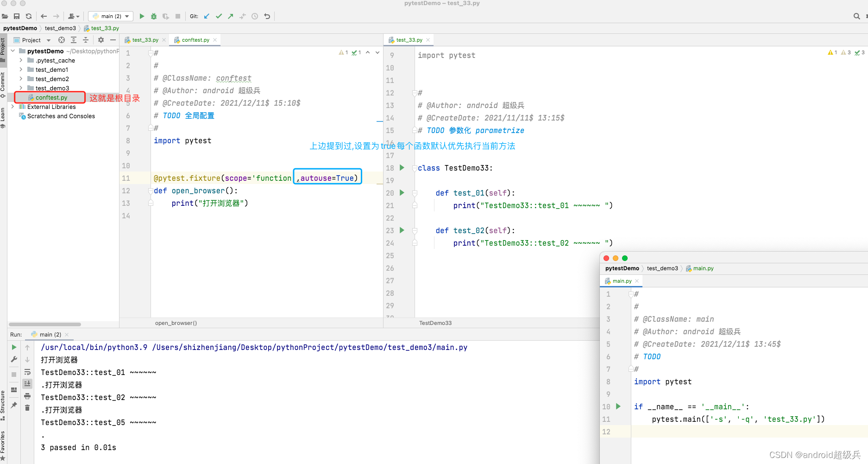Expand the test_demo2 folder
Image resolution: width=868 pixels, height=464 pixels.
coord(21,79)
